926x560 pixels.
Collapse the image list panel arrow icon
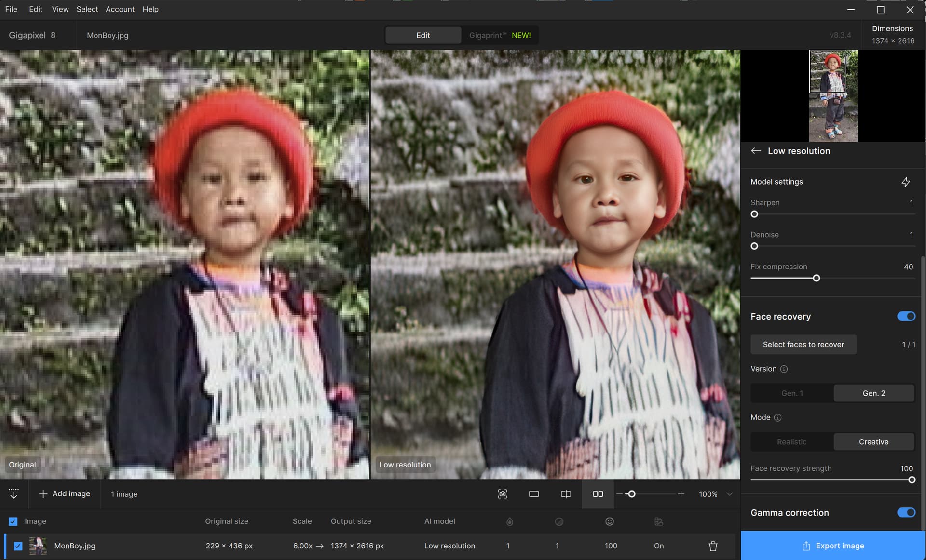14,494
